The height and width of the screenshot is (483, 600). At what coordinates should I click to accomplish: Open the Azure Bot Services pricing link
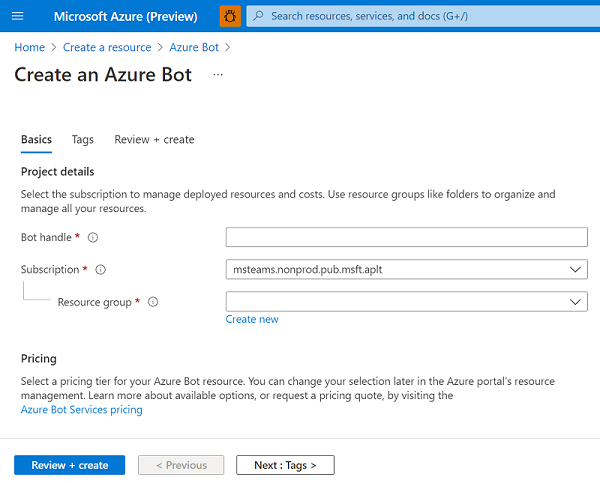point(82,410)
